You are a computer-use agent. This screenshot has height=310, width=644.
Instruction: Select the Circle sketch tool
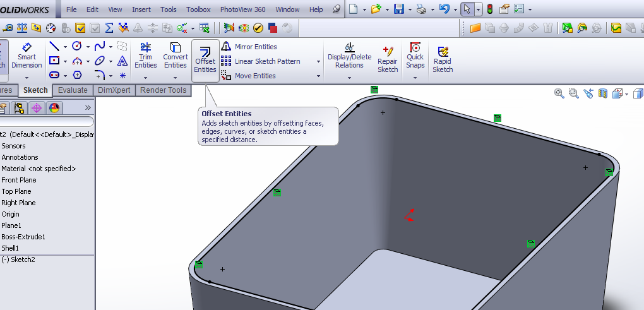coord(77,46)
